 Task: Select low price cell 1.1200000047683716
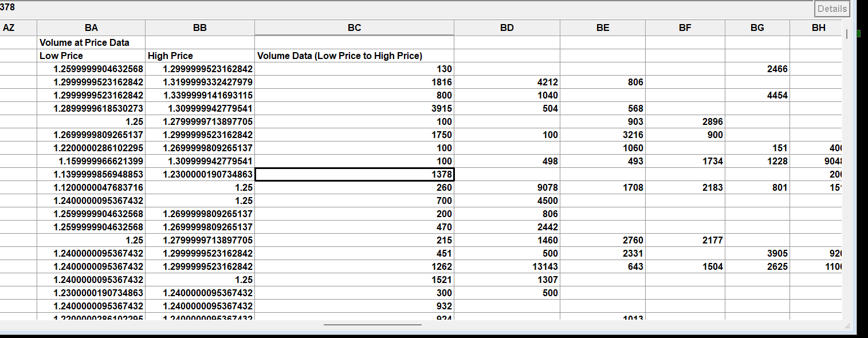point(91,187)
